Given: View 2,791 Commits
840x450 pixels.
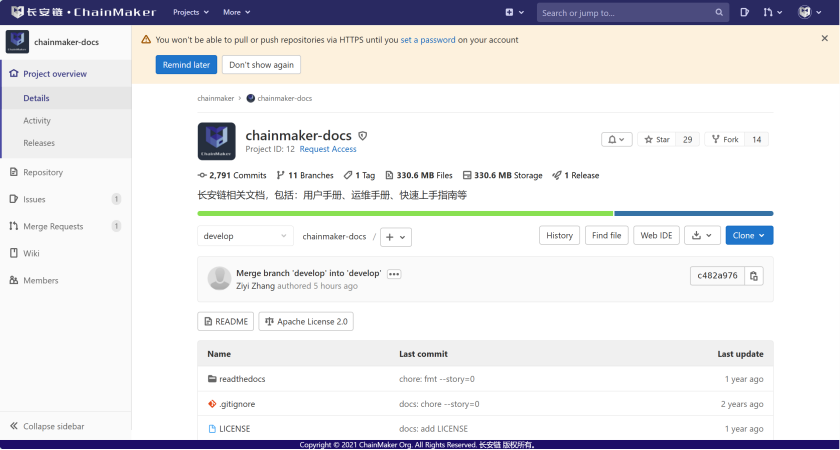Looking at the screenshot, I should coord(232,176).
